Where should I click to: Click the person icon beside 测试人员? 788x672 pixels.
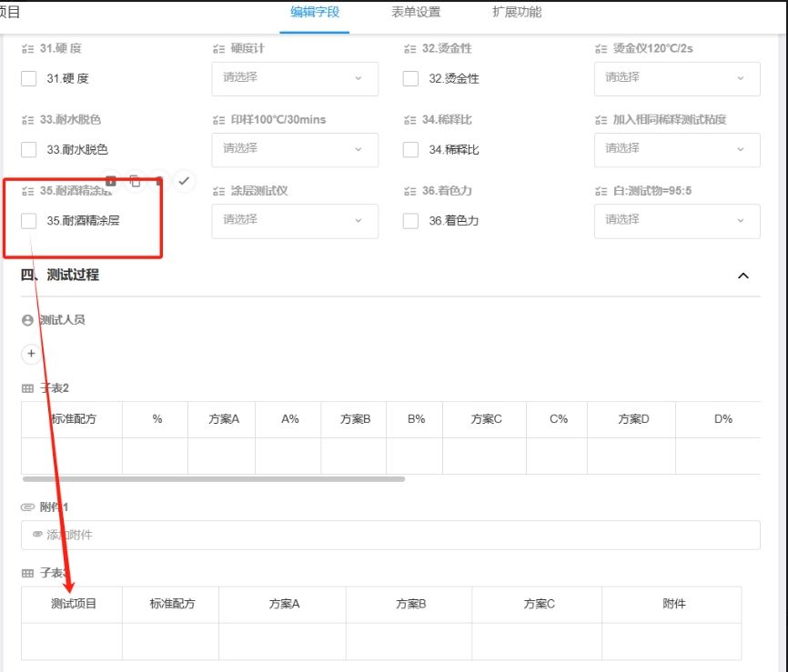point(27,320)
